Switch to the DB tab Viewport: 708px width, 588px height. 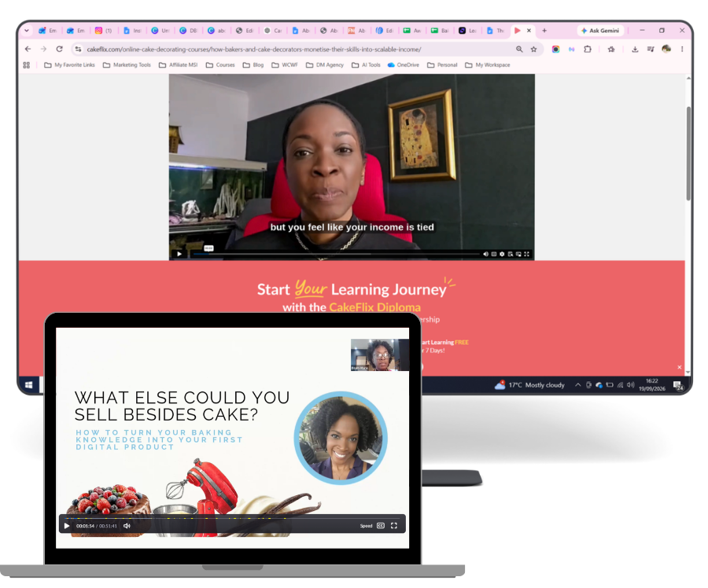(188, 31)
